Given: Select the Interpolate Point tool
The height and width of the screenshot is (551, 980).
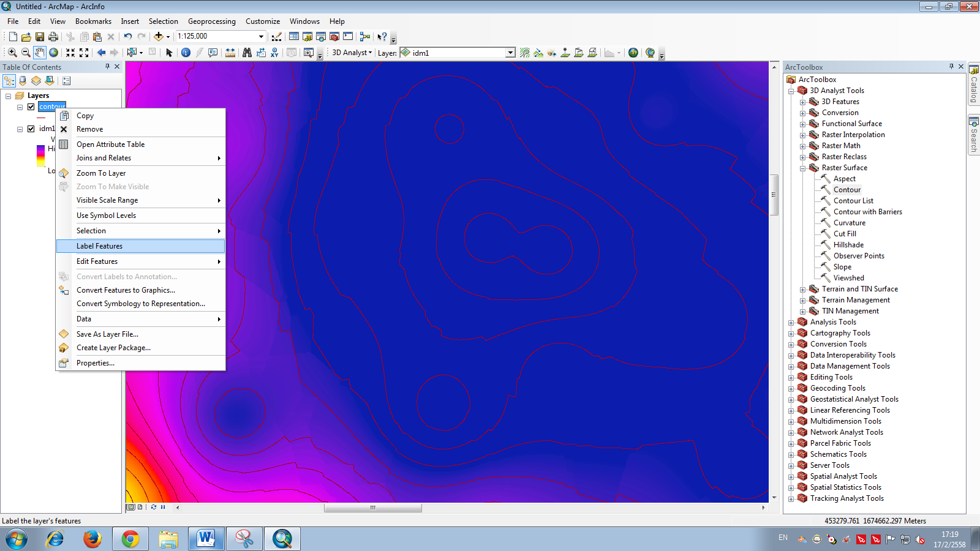Looking at the screenshot, I should 565,53.
